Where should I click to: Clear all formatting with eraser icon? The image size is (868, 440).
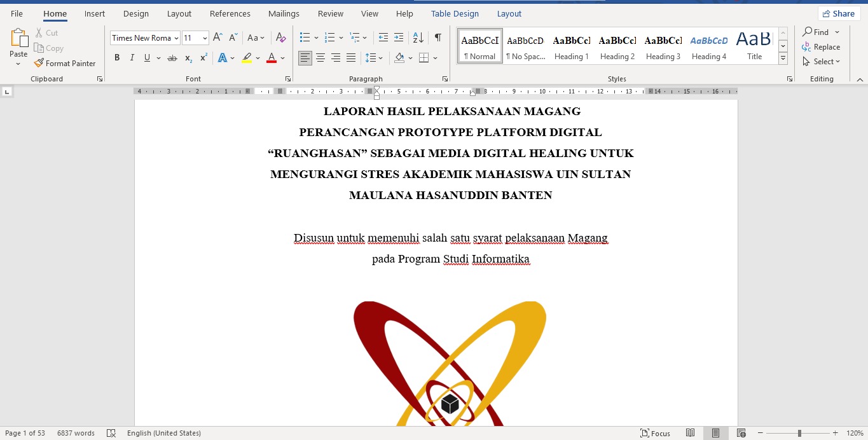280,38
